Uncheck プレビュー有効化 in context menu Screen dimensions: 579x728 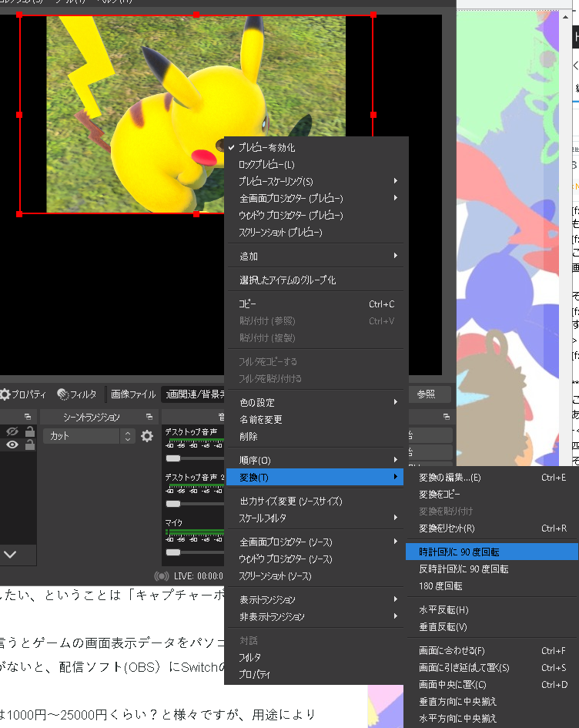315,148
